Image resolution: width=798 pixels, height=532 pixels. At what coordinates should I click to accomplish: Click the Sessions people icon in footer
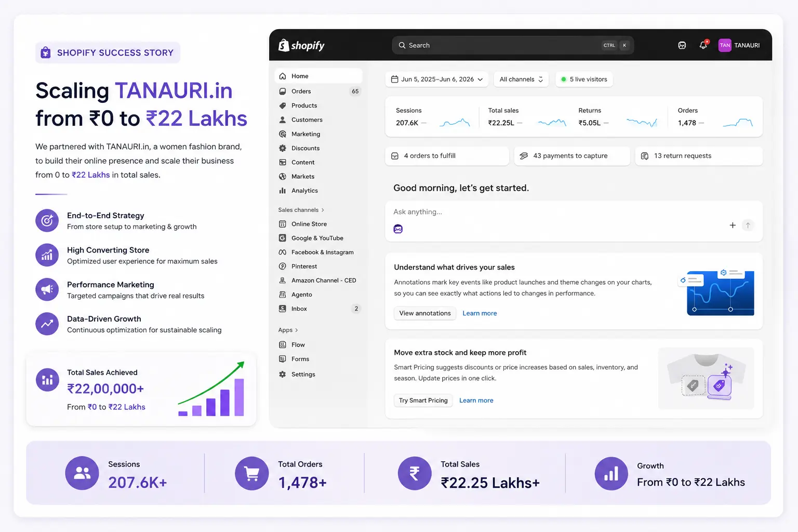(82, 473)
